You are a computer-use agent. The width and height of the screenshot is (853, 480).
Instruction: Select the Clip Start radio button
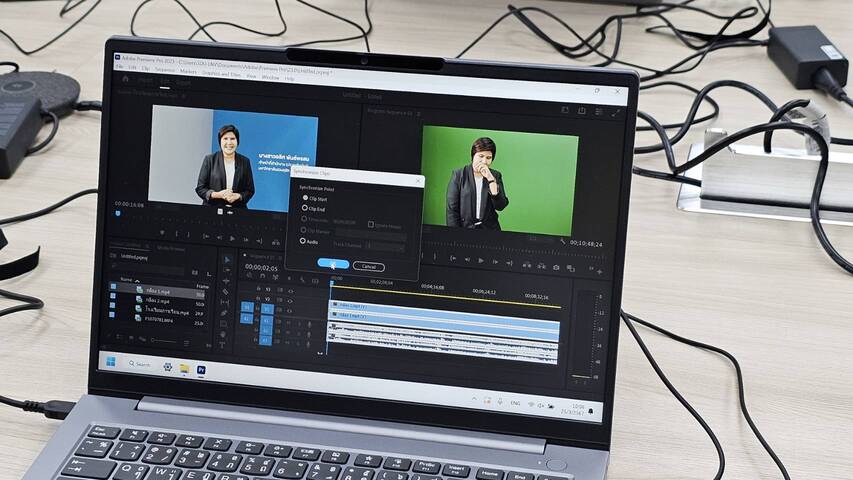pos(305,198)
